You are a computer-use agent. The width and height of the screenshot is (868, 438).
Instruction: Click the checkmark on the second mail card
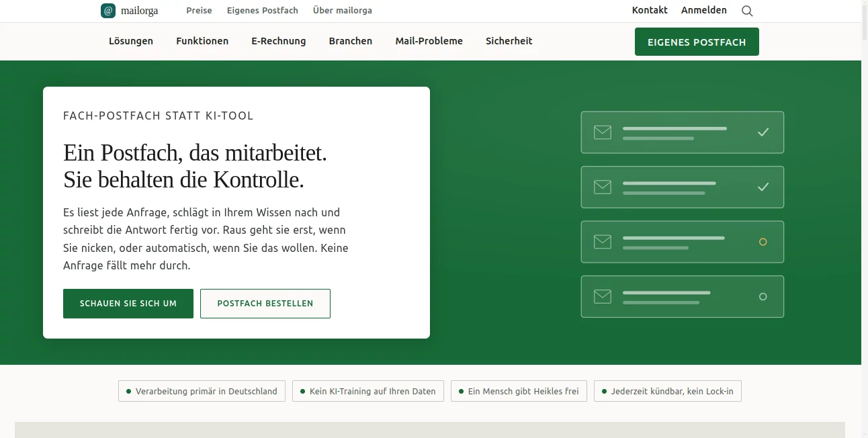coord(763,187)
